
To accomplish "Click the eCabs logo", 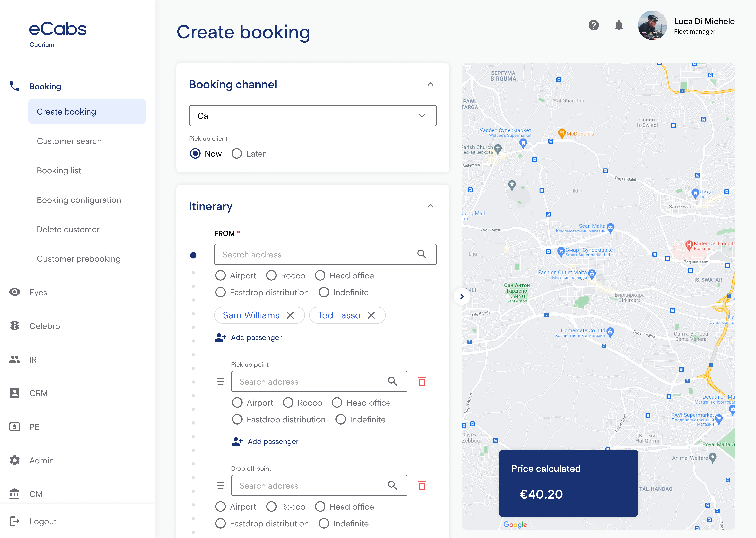I will click(58, 29).
